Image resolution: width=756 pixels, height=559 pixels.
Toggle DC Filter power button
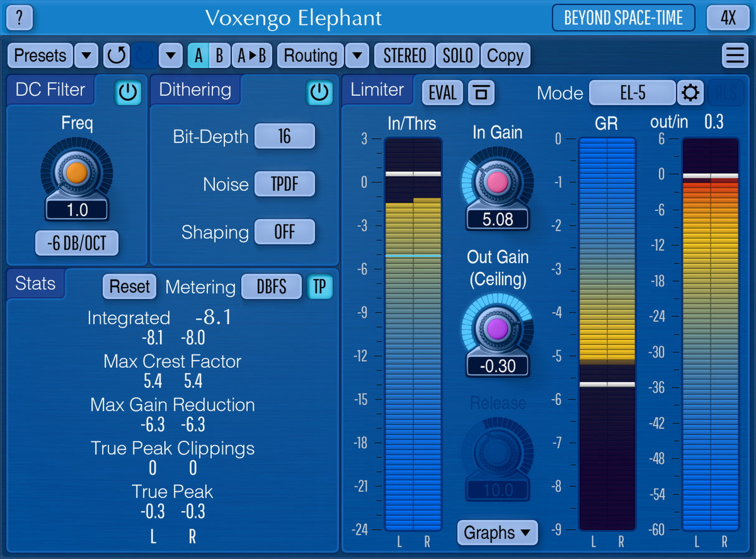pos(128,93)
